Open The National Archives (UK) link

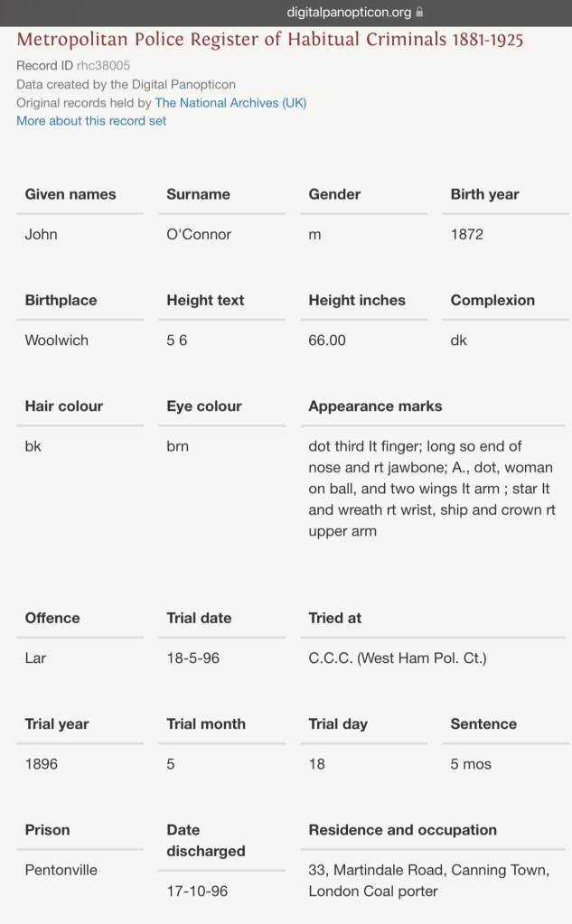coord(230,103)
